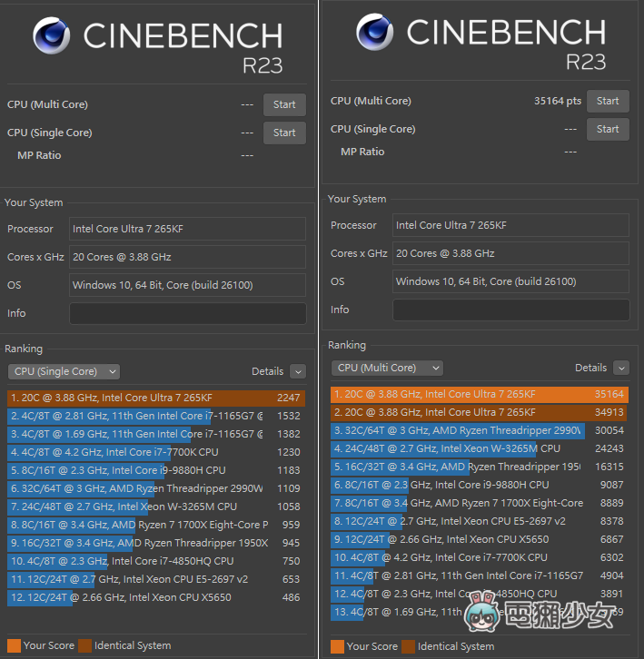644x659 pixels.
Task: Select the Threadripper 195 row scoring 16315
Action: (x=480, y=467)
